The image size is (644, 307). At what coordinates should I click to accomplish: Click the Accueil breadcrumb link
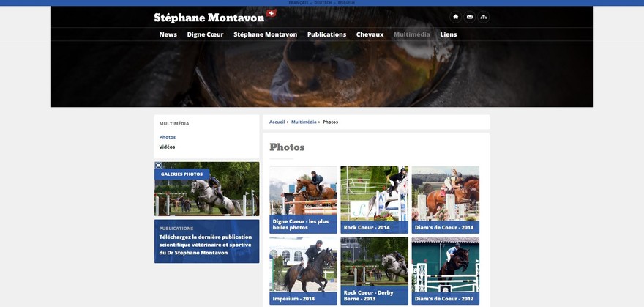[x=277, y=122]
